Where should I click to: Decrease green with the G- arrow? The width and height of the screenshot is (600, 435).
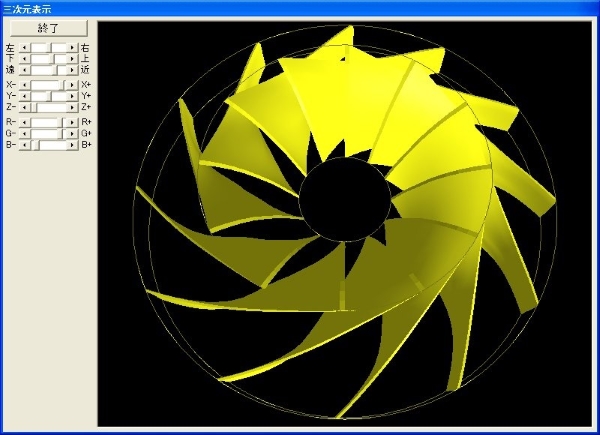tap(24, 133)
